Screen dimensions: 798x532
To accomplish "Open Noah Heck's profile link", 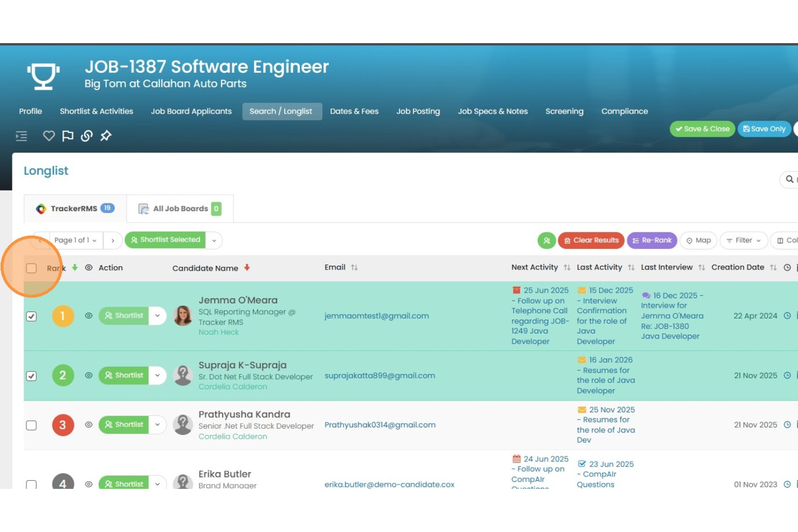I will pos(218,332).
